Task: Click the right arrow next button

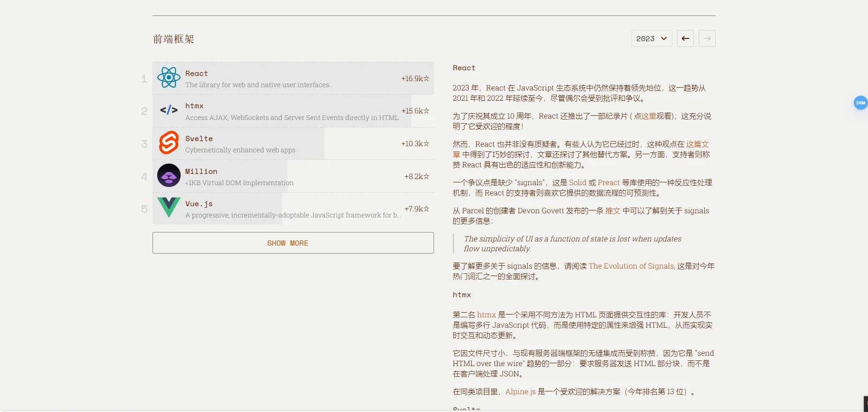Action: [707, 38]
